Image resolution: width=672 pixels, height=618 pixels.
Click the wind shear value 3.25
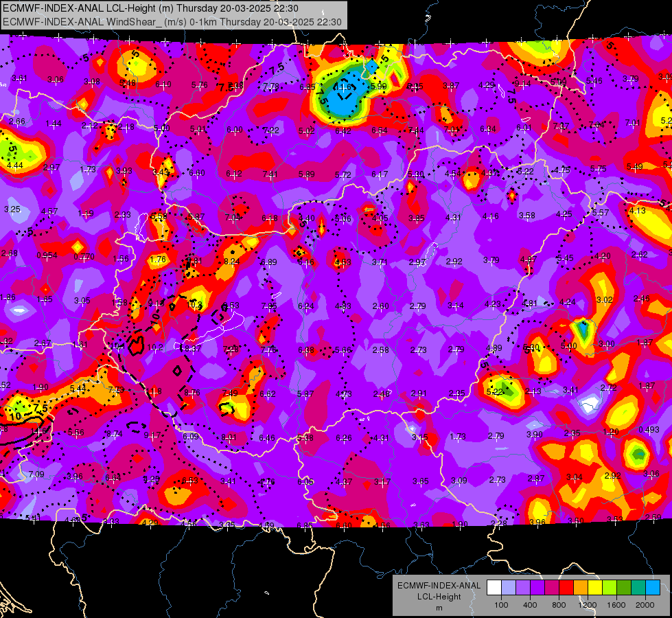click(x=12, y=209)
